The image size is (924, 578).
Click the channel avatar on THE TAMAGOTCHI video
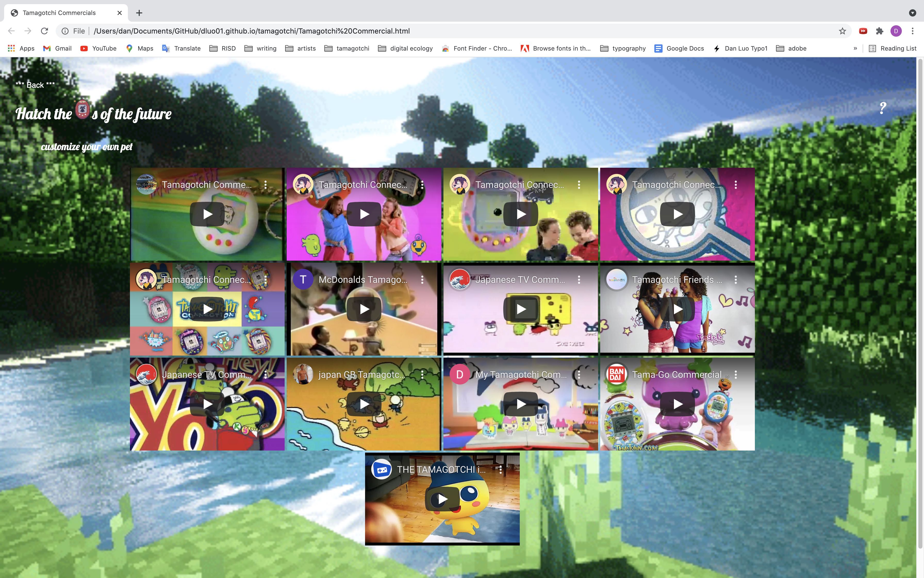click(x=382, y=469)
